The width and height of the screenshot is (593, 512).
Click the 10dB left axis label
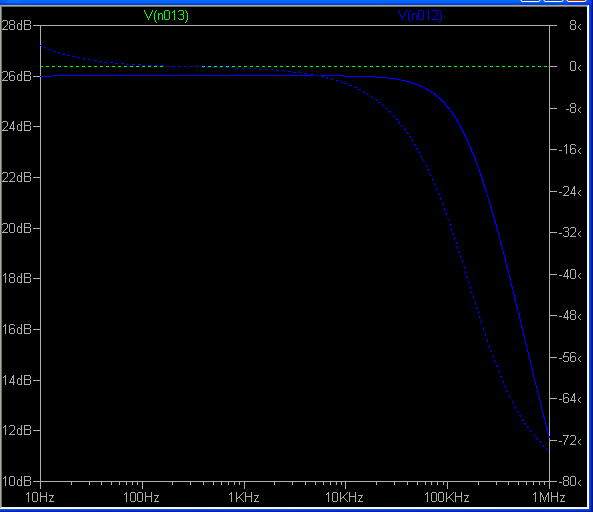(x=16, y=481)
